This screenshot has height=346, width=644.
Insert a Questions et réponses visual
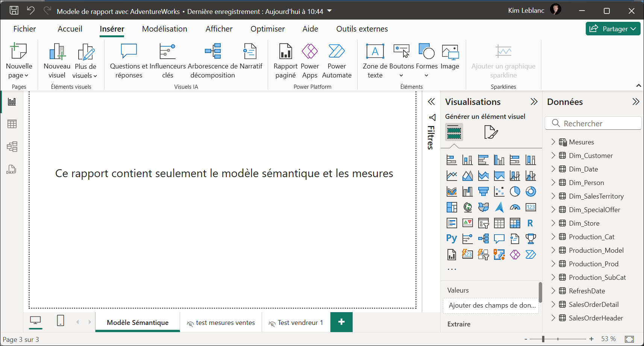(129, 61)
